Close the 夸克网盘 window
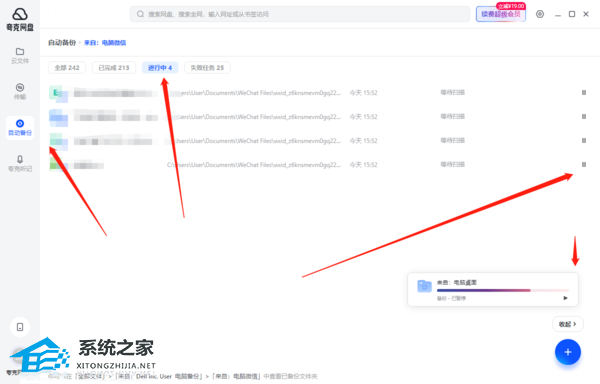The width and height of the screenshot is (600, 384). point(586,14)
